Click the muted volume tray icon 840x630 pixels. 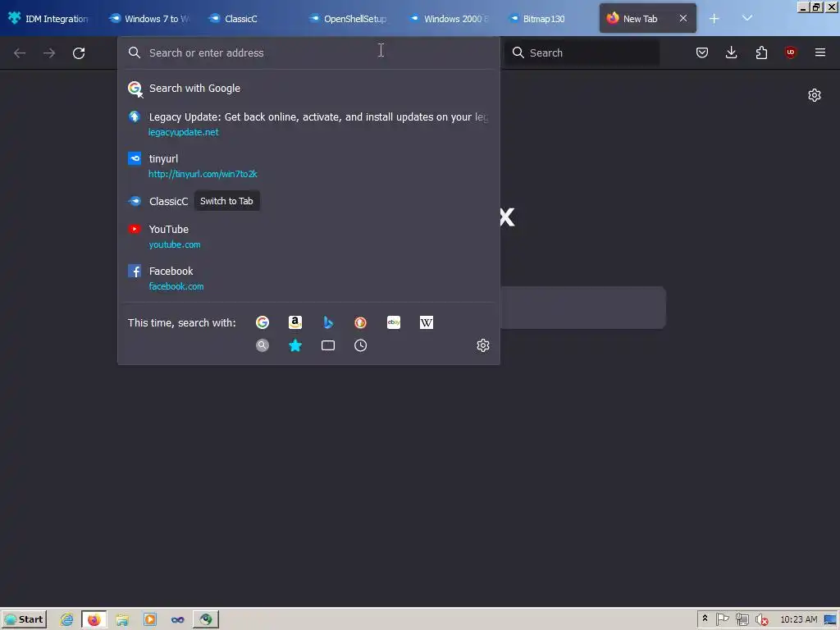click(762, 620)
